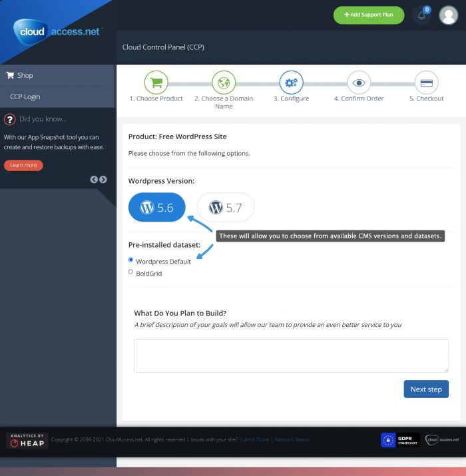Open the CCP Login menu item
Viewport: 466px width, 476px height.
(x=58, y=97)
